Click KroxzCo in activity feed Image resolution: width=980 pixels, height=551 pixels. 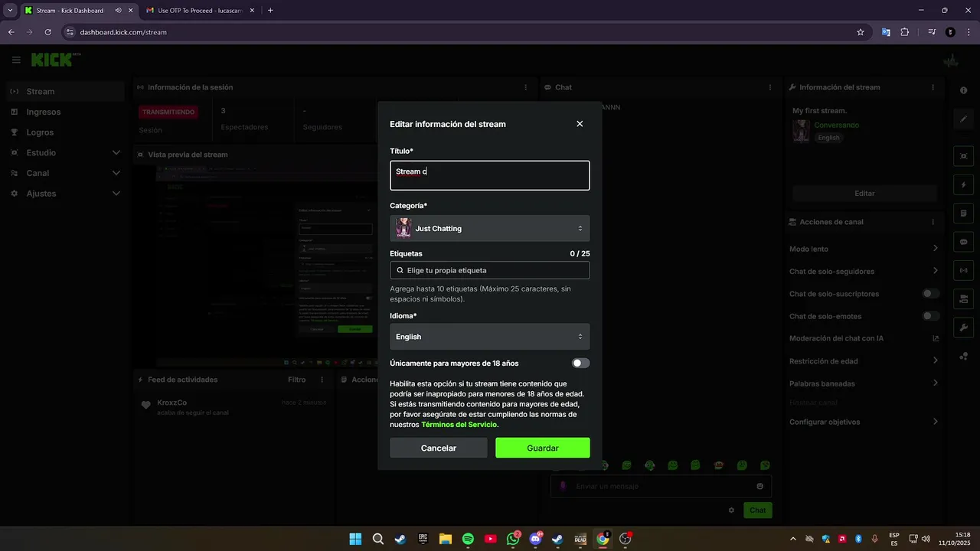171,403
